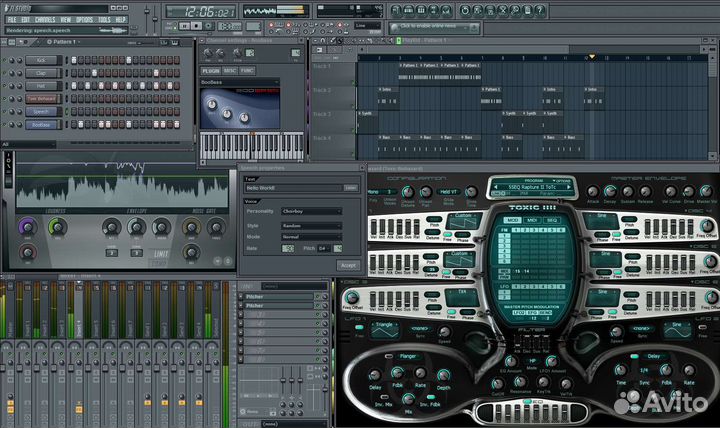720x428 pixels.
Task: Pause playback with the transport pause button
Action: pyautogui.click(x=184, y=26)
